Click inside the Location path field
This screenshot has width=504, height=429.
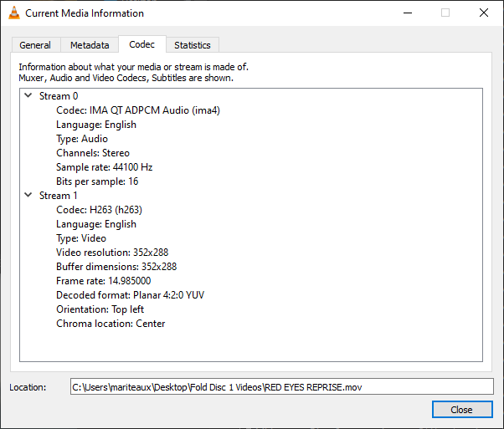281,386
